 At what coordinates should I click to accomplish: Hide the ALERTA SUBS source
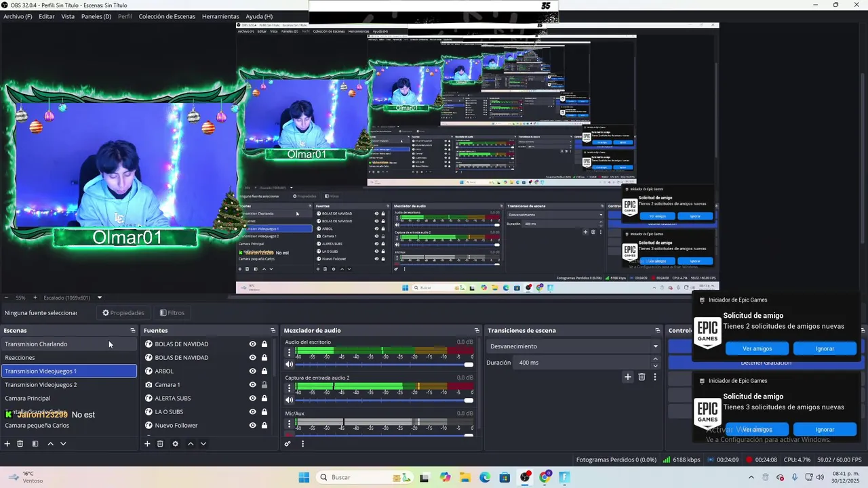[253, 399]
